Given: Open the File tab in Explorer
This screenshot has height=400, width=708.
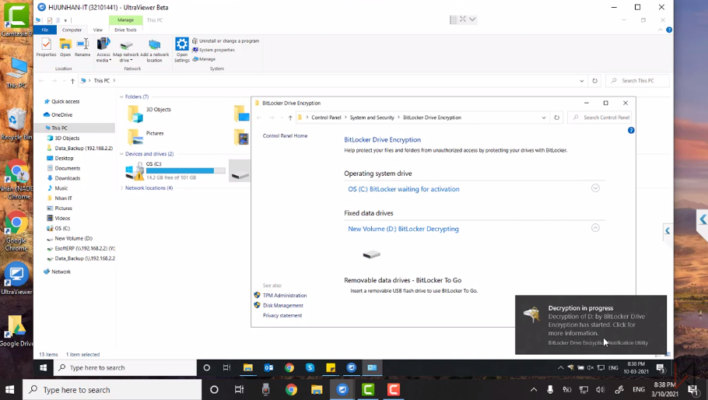Looking at the screenshot, I should pos(45,30).
